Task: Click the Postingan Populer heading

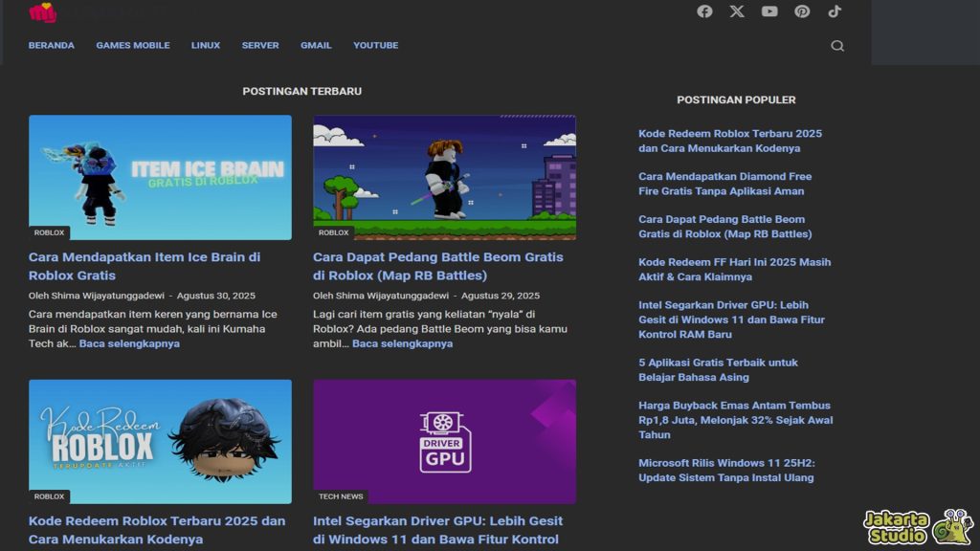Action: [736, 99]
